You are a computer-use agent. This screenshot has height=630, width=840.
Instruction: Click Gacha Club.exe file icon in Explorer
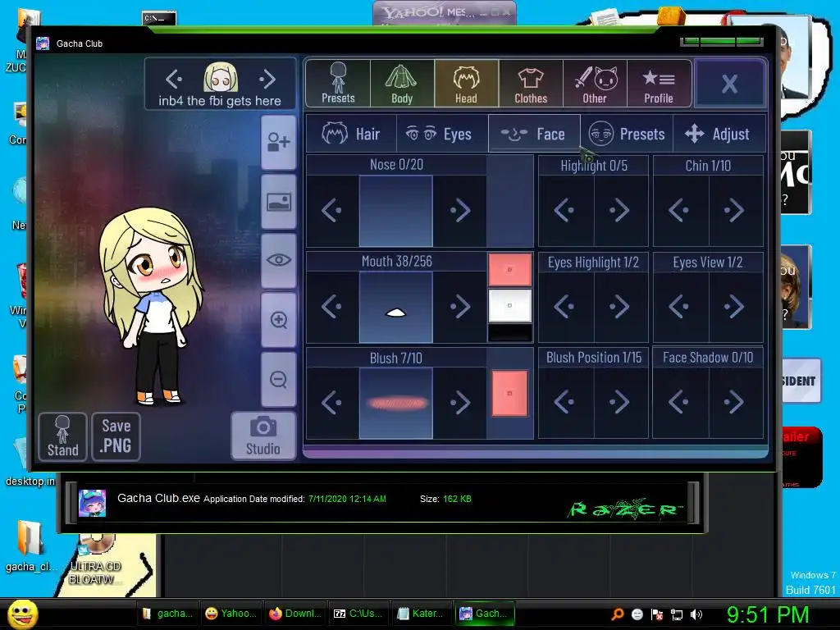[x=92, y=503]
